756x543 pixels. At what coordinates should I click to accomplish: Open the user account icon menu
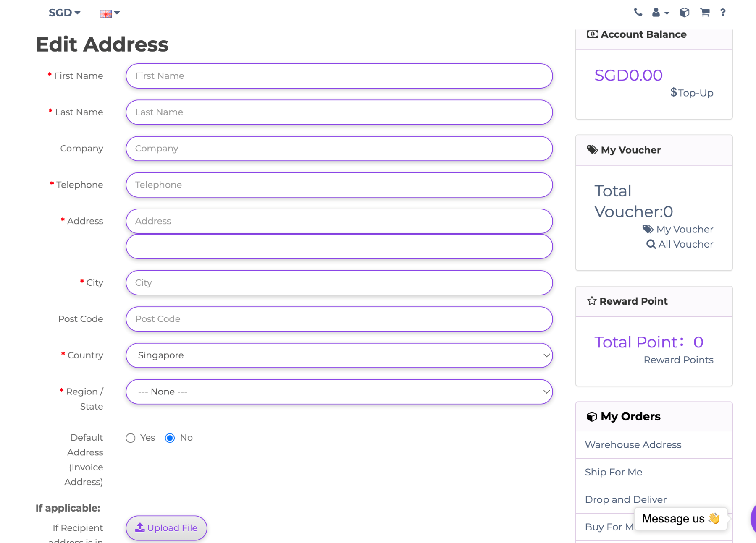[x=660, y=13]
